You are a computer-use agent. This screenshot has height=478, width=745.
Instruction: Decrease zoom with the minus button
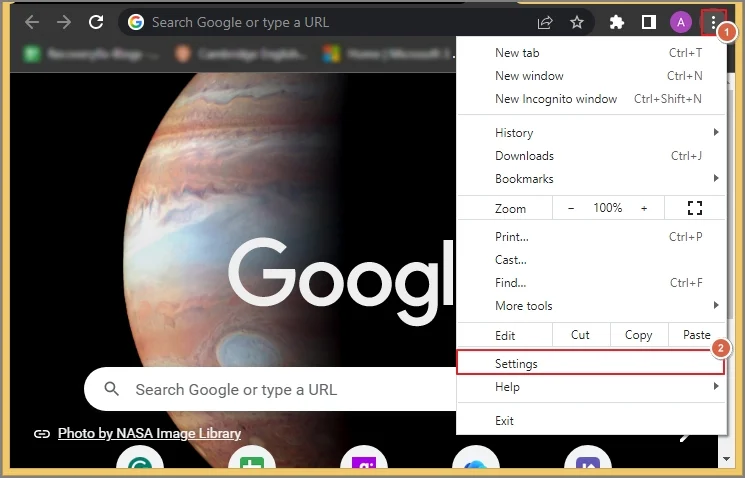coord(571,208)
